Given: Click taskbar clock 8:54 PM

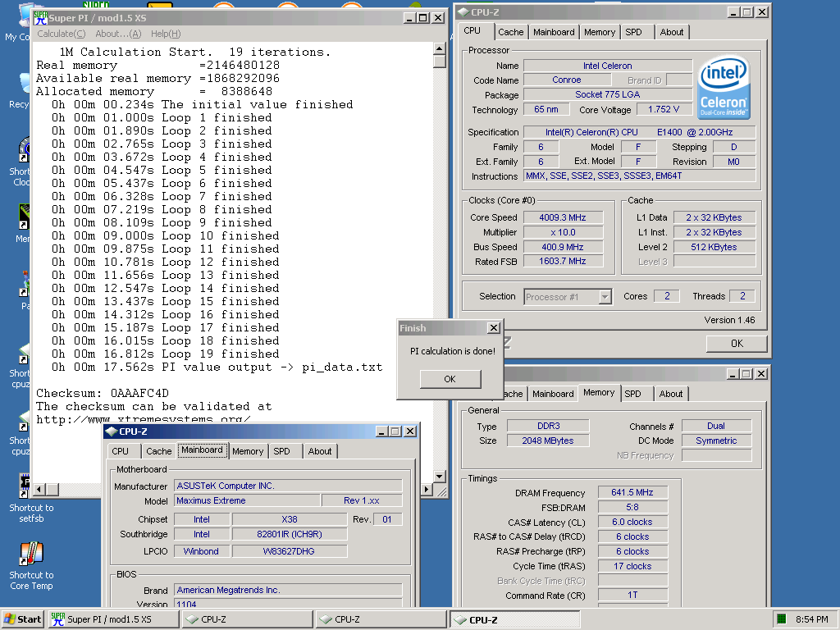Looking at the screenshot, I should click(811, 619).
